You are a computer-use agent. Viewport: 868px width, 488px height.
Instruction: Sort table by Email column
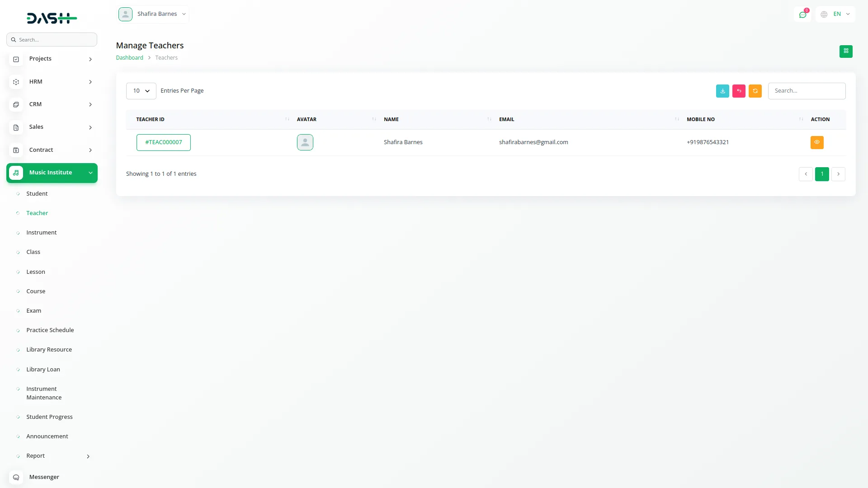point(506,119)
